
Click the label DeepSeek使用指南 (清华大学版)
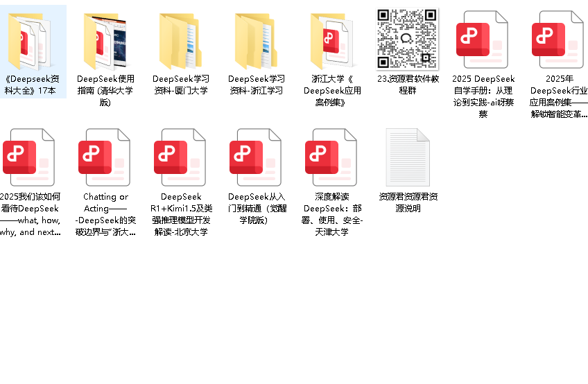(105, 90)
